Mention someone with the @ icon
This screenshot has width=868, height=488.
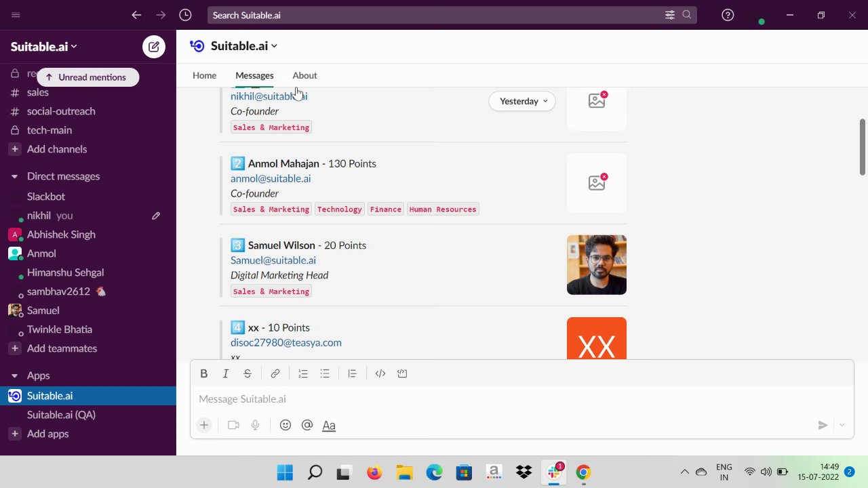307,425
